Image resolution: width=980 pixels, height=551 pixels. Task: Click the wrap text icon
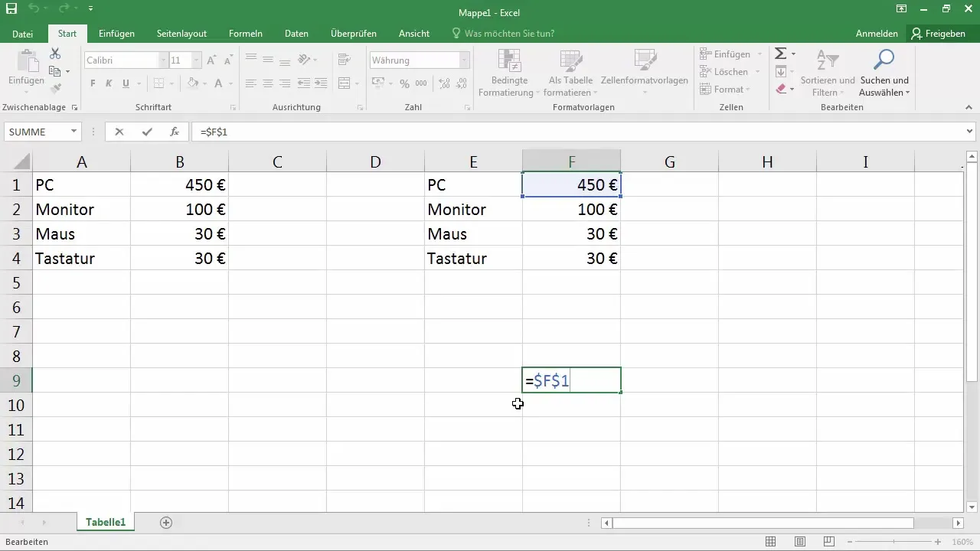pos(343,59)
